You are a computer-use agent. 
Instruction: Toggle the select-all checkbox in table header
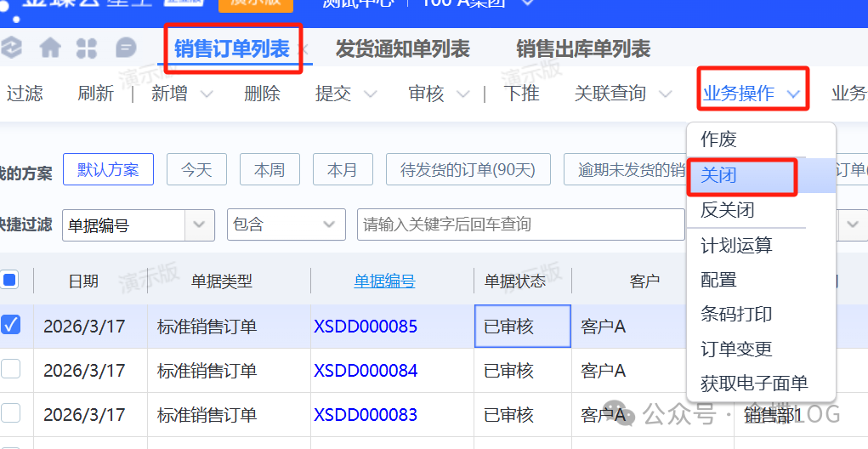[10, 280]
